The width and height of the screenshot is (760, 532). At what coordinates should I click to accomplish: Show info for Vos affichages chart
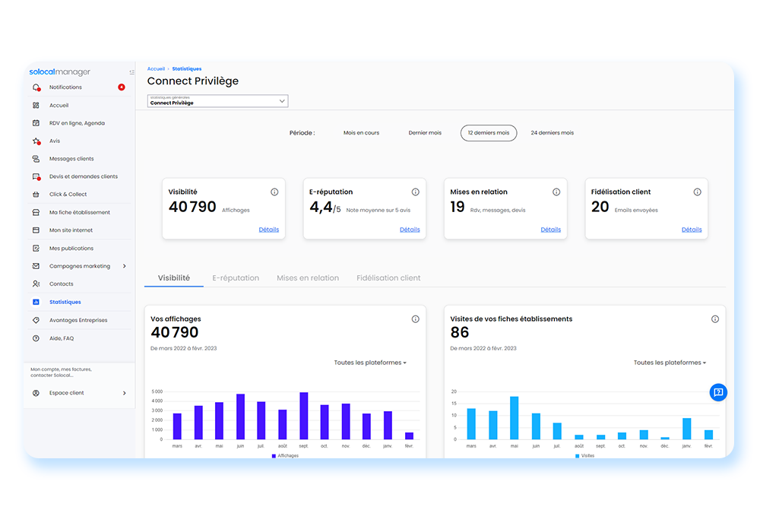pyautogui.click(x=416, y=318)
